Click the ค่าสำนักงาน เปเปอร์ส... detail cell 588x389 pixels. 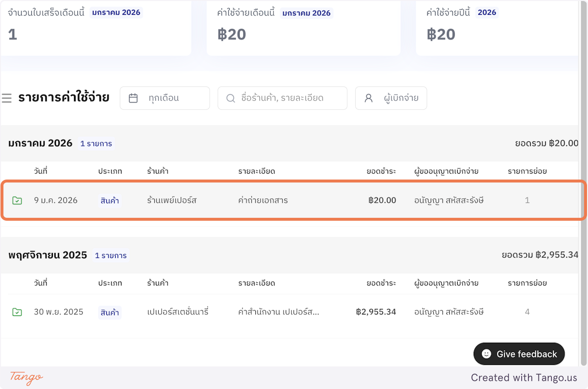pos(278,312)
